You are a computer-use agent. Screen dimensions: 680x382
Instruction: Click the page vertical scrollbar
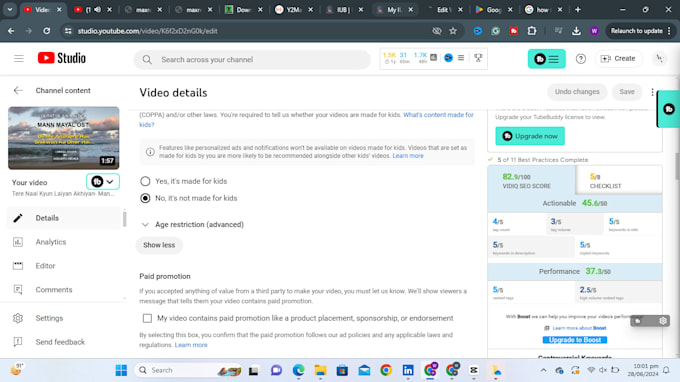click(677, 167)
